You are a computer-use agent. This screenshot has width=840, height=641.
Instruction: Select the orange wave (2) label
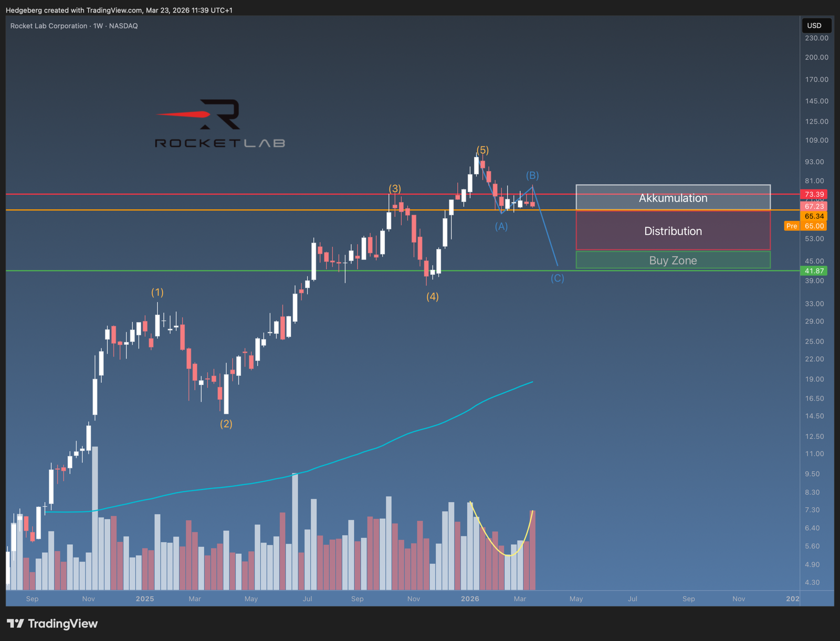click(226, 424)
